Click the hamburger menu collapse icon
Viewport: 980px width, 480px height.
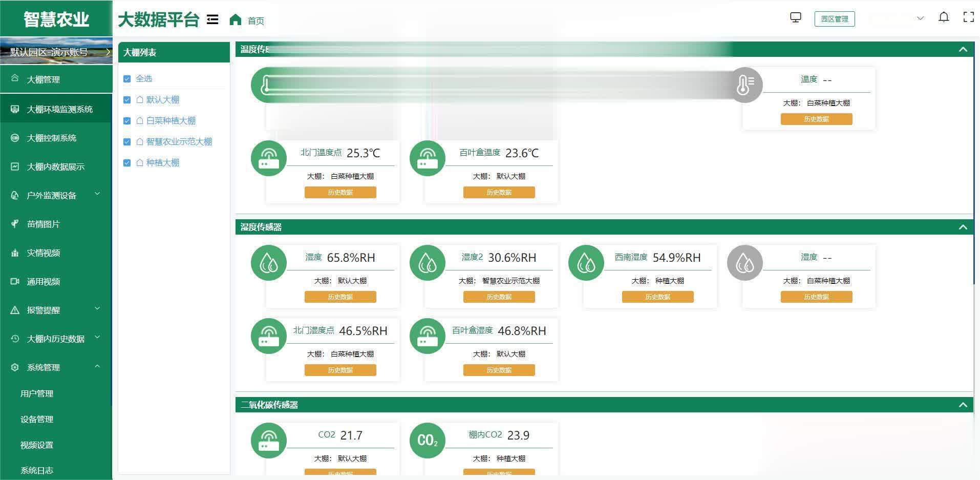[x=212, y=19]
